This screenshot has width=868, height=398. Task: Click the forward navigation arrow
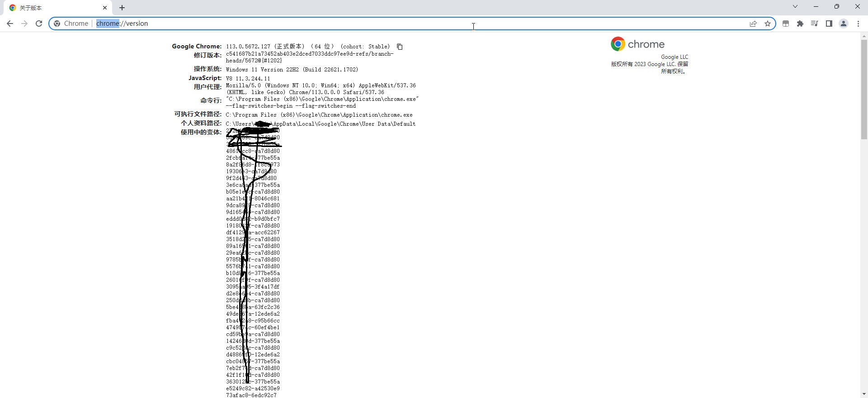pos(24,24)
